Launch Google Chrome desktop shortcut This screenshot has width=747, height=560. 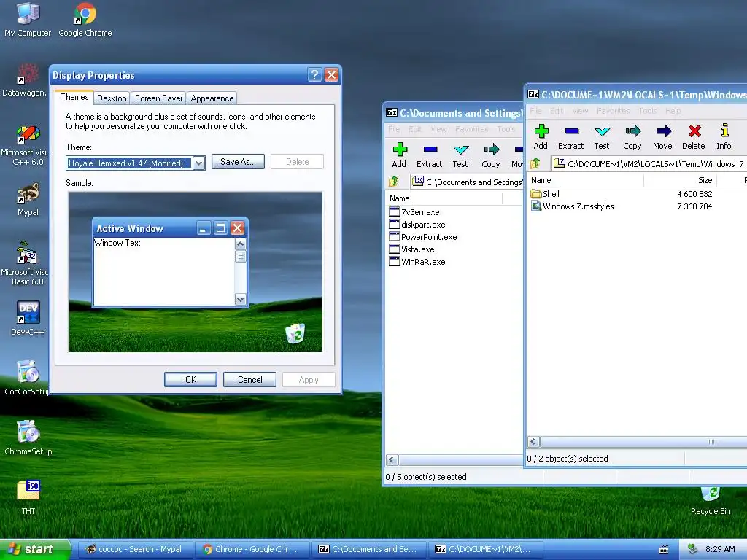coord(85,19)
